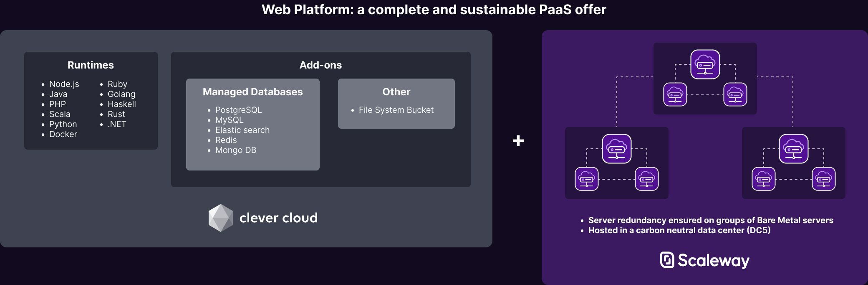Screen dimensions: 868x285
Task: Click the Web Platform title heading
Action: point(434,10)
